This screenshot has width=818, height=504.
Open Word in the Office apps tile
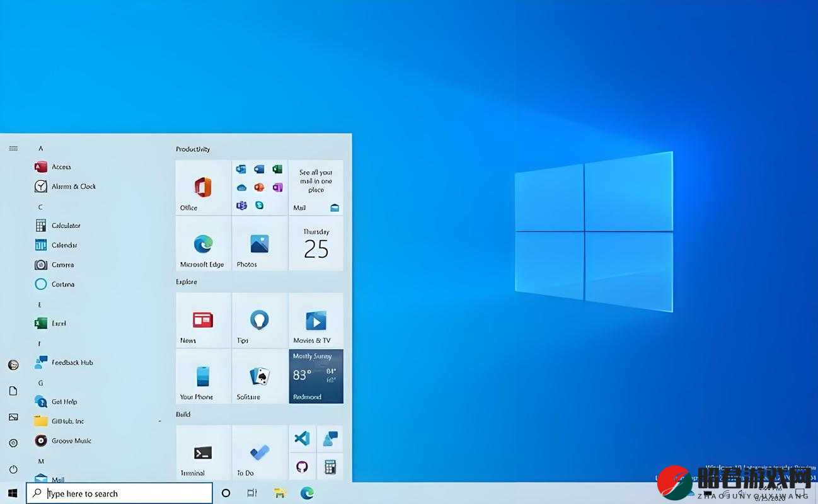click(259, 169)
